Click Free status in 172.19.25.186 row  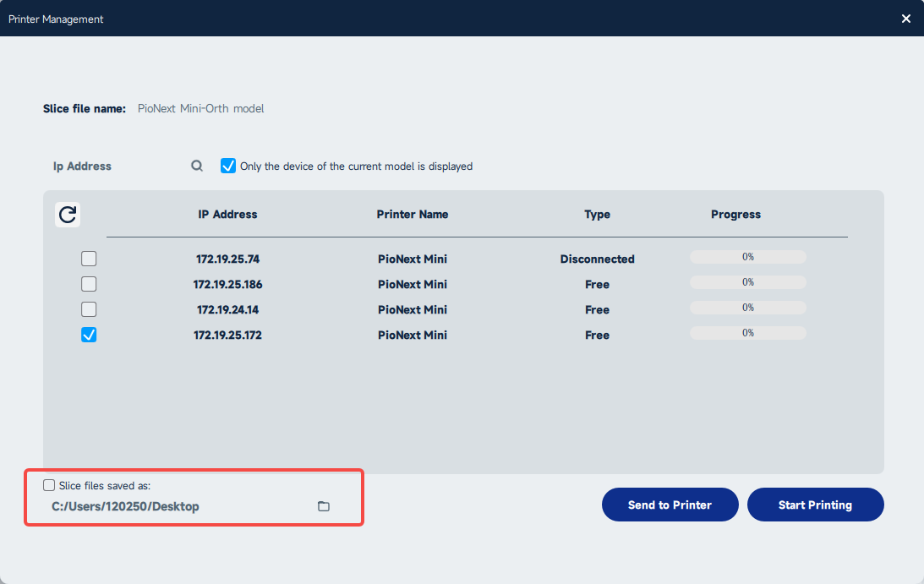click(597, 284)
